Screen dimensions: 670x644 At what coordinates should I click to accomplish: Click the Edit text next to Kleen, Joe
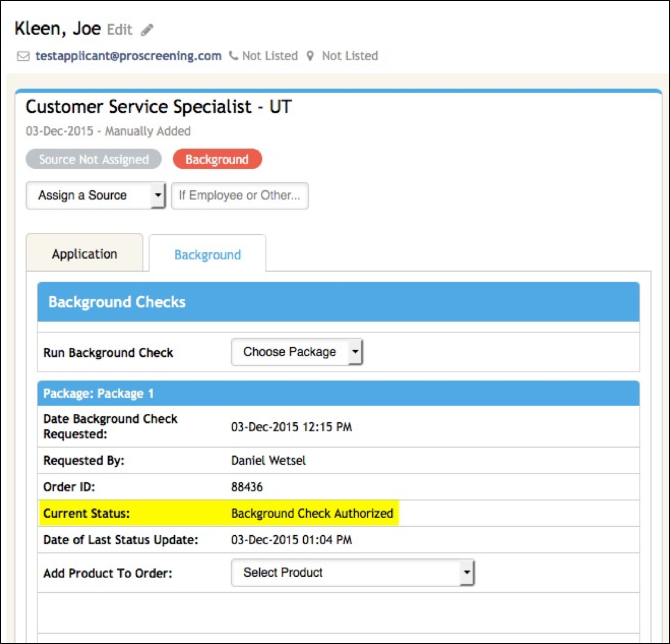coord(119,29)
